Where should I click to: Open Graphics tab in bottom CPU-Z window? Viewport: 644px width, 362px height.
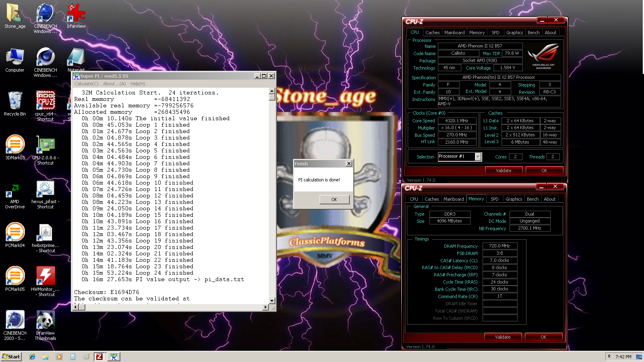[x=514, y=199]
